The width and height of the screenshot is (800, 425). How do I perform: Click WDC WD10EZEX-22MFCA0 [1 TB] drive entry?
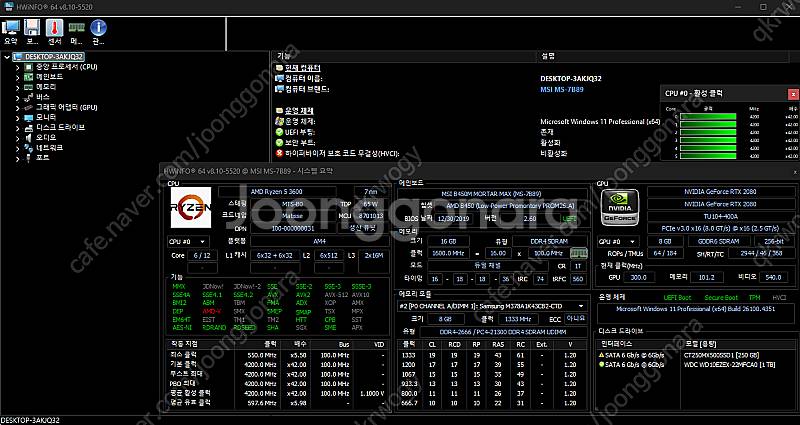click(x=728, y=365)
